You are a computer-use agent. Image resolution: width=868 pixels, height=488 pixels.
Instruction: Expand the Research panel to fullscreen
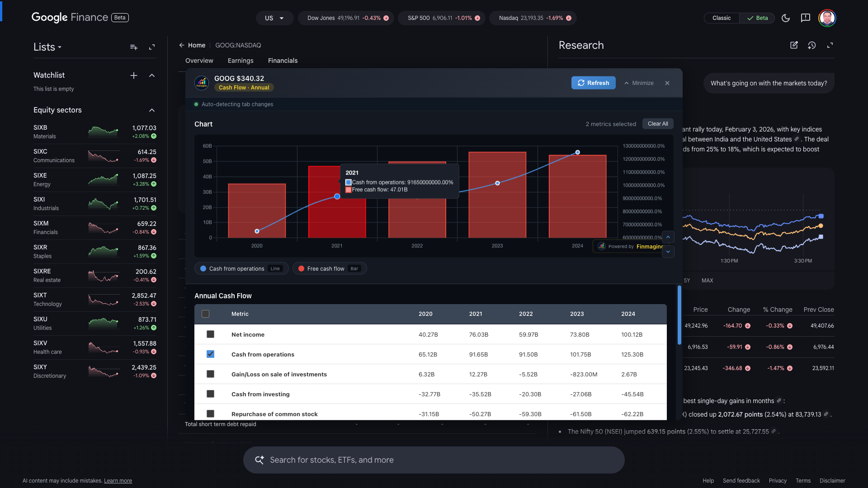click(830, 45)
